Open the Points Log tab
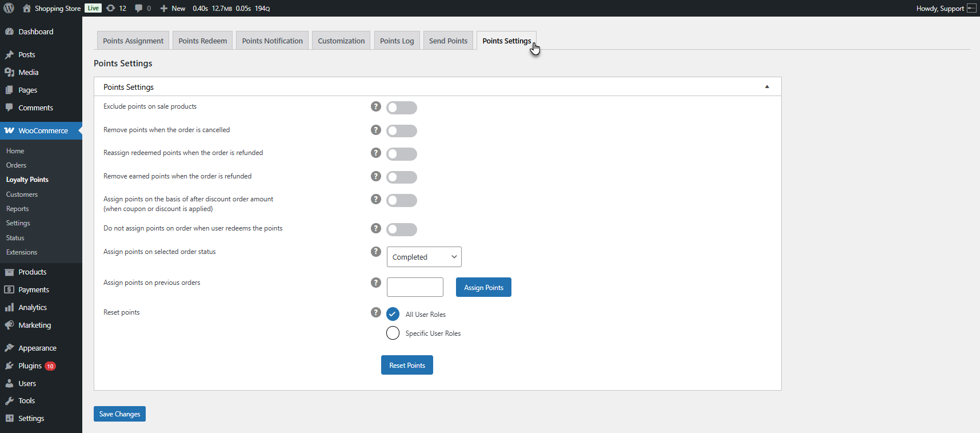This screenshot has width=980, height=433. [x=397, y=41]
